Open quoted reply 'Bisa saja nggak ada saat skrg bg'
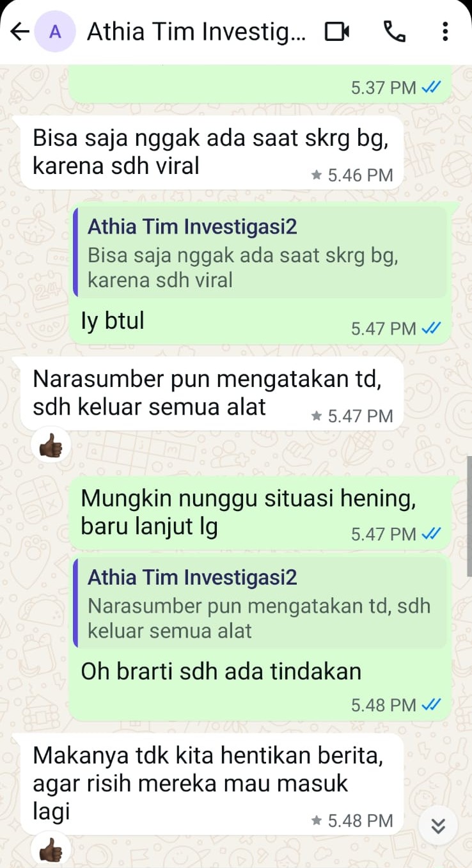 coord(260,252)
